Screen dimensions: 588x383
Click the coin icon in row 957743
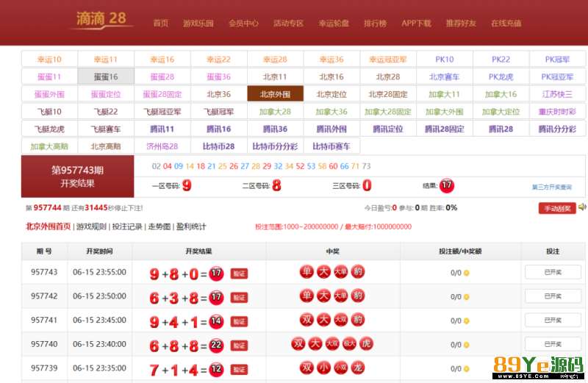467,273
